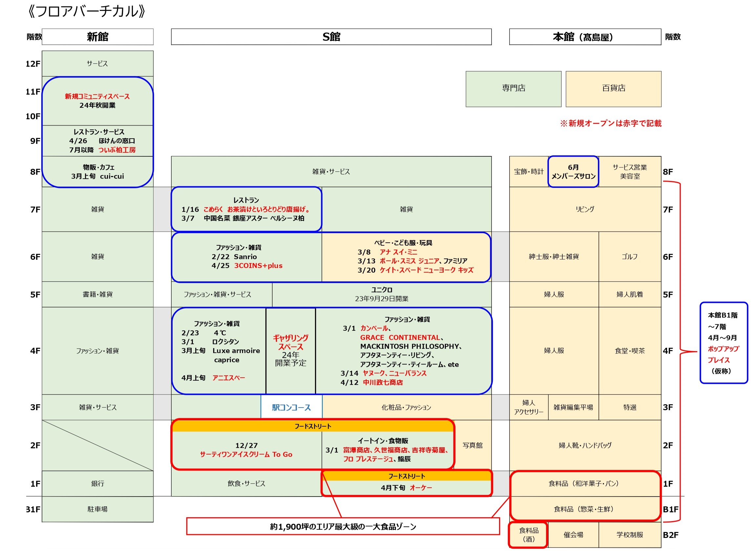This screenshot has height=551, width=756.
Task: Click the 2/22 Sanrio entry
Action: pos(234,257)
